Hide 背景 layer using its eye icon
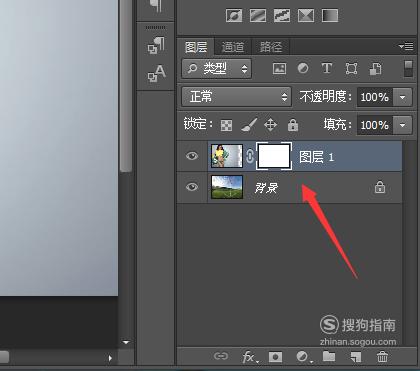This screenshot has width=420, height=371. point(192,187)
